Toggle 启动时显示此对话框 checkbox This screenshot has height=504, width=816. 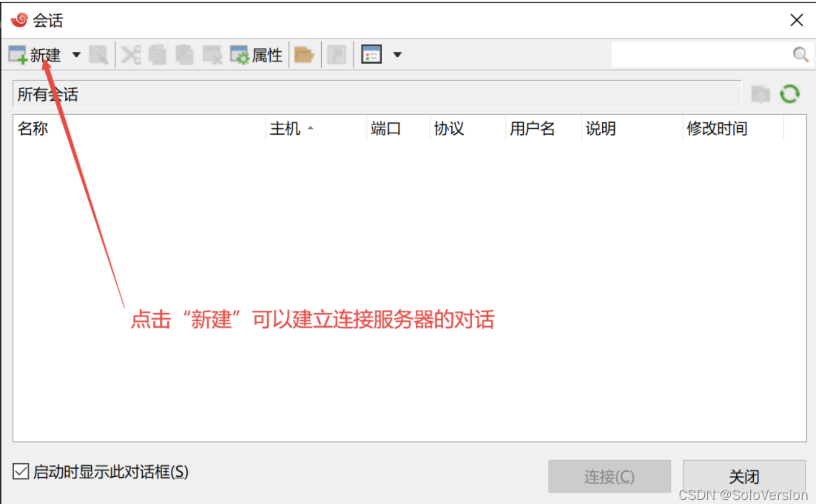point(20,471)
